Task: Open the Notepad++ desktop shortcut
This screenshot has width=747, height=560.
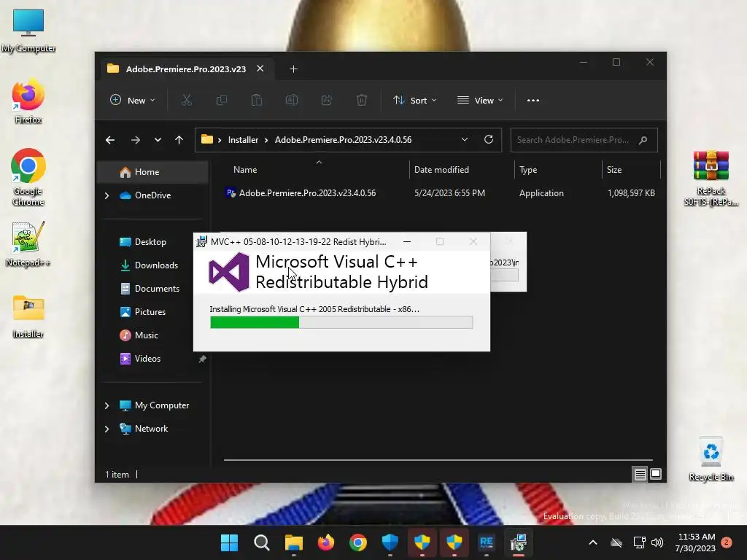Action: 28,244
